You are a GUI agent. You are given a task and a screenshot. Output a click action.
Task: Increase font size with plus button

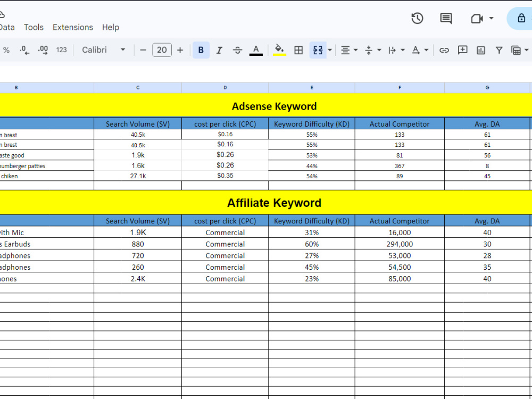tap(180, 50)
